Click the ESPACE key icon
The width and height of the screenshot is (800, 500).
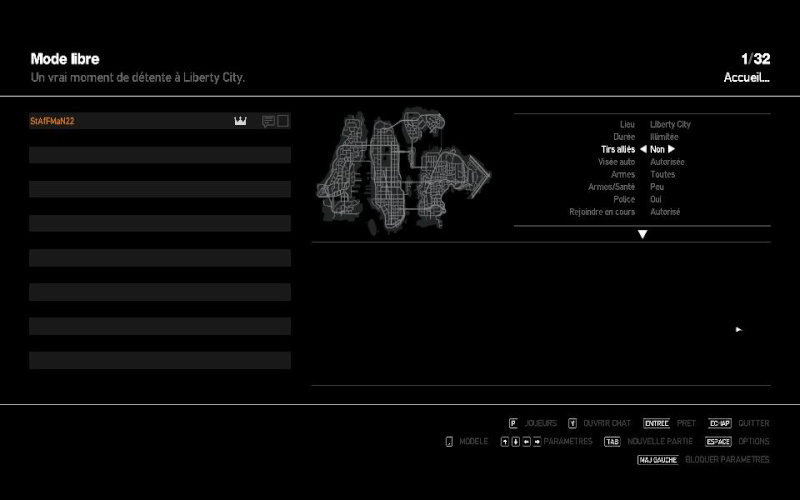point(718,441)
